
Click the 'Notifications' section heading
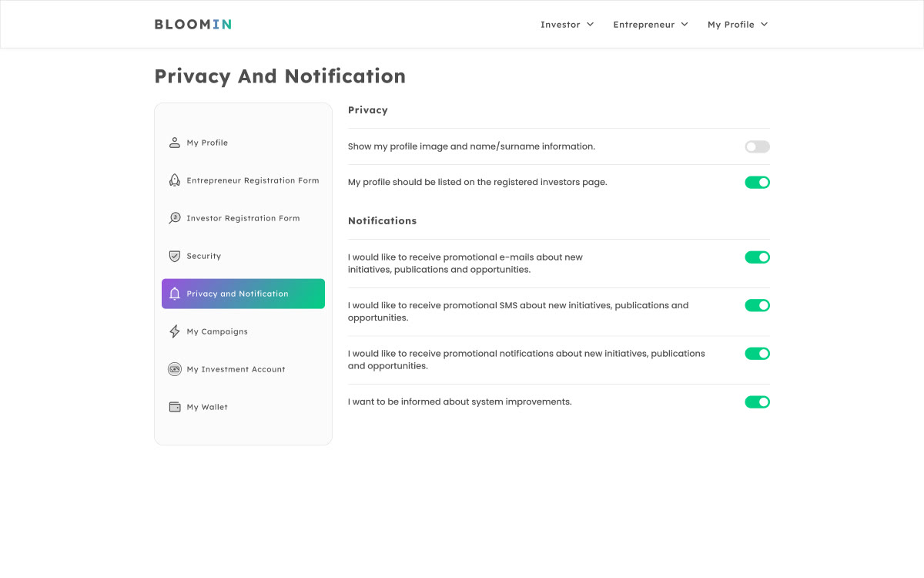[x=382, y=220]
